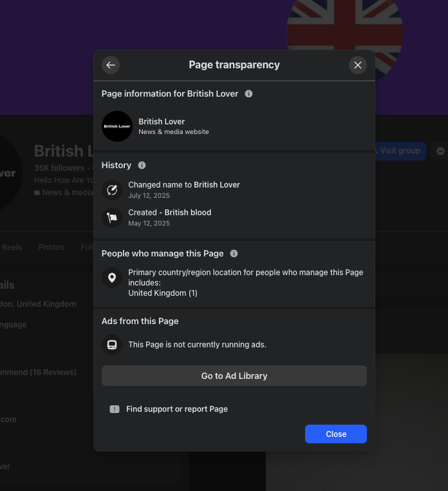Click the report flag icon
448x491 pixels.
click(x=115, y=409)
